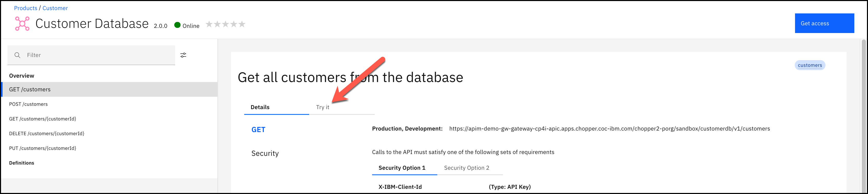The height and width of the screenshot is (194, 868).
Task: Rate the product with the fifth star
Action: click(242, 24)
